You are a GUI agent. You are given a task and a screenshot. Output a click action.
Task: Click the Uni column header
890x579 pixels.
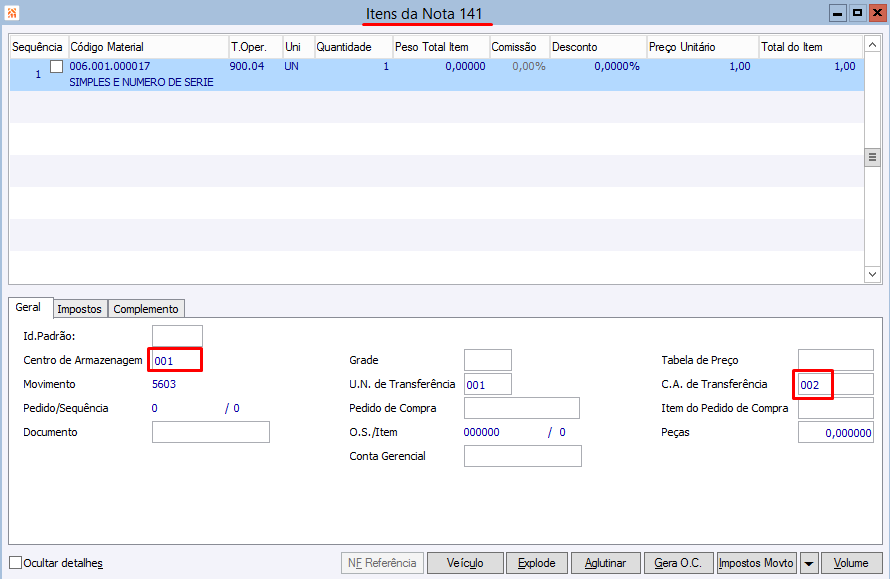click(299, 47)
